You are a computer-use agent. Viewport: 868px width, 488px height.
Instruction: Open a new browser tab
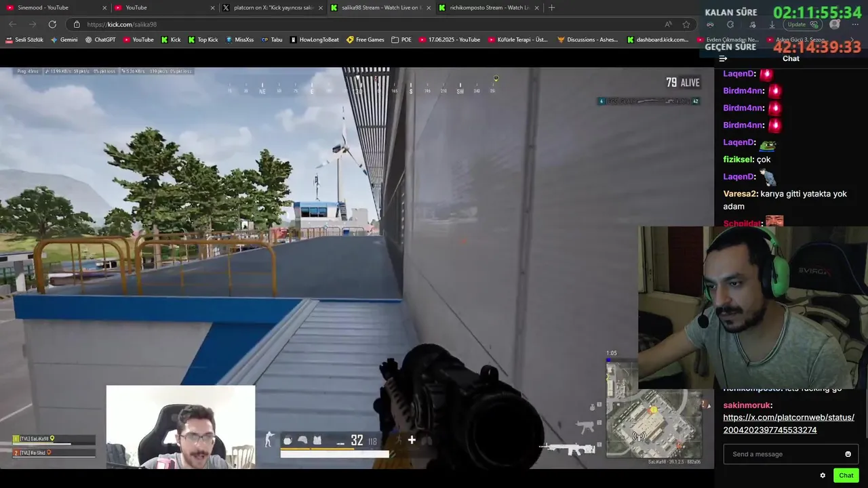click(551, 7)
